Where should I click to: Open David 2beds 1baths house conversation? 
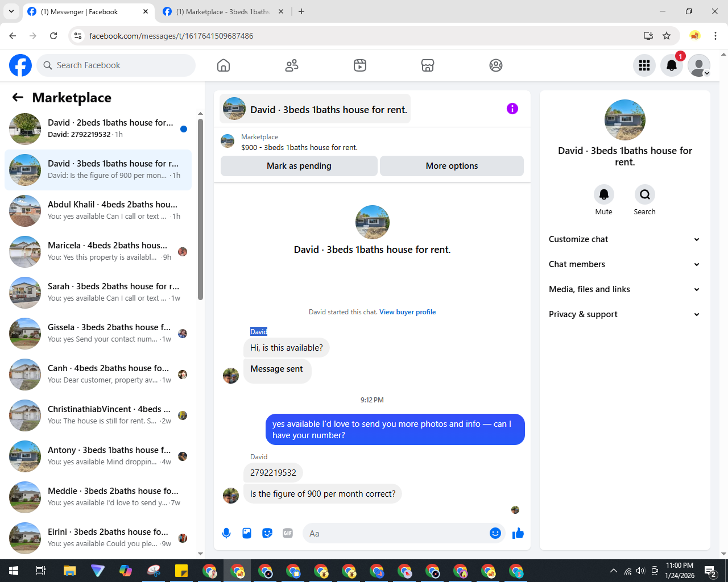click(98, 129)
